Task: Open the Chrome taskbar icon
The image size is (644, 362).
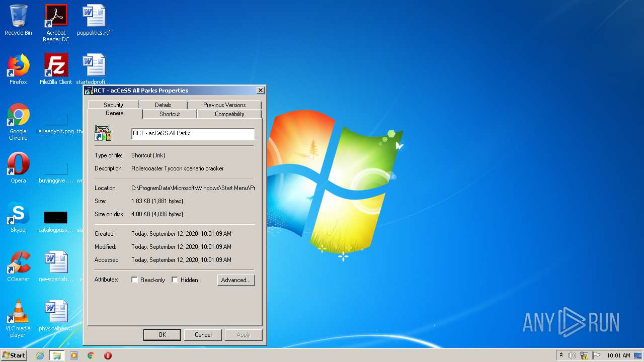Action: coord(91,355)
